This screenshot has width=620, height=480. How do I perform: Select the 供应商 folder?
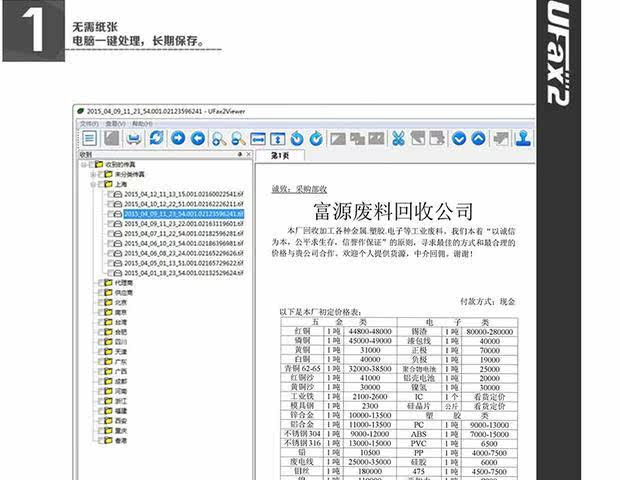pos(124,293)
